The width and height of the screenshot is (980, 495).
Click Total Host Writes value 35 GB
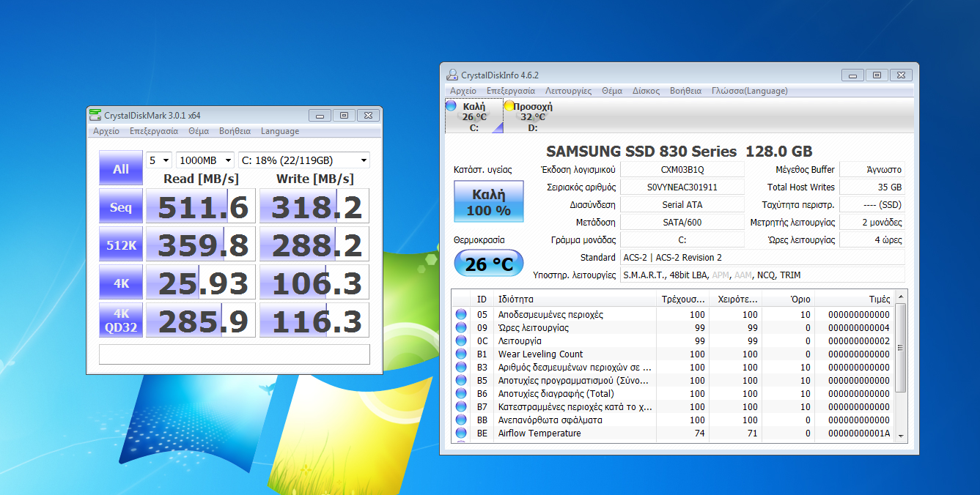(x=872, y=187)
